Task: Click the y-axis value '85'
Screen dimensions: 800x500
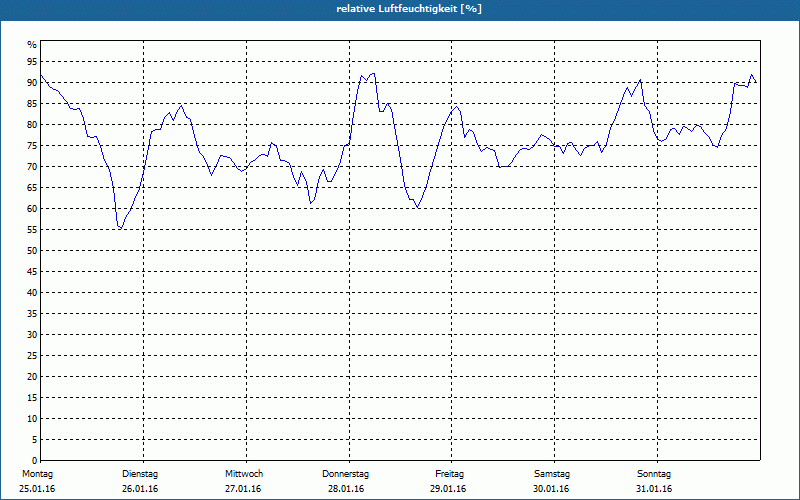Action: pyautogui.click(x=32, y=104)
